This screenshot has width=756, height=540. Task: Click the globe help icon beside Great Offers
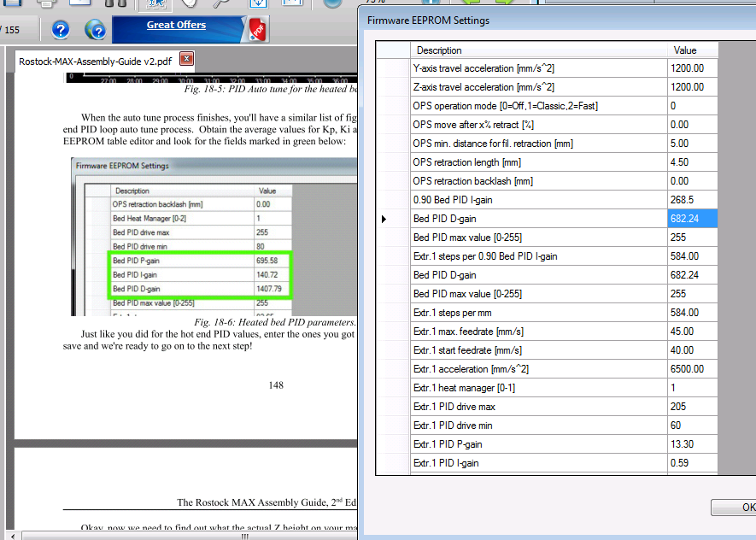click(95, 30)
